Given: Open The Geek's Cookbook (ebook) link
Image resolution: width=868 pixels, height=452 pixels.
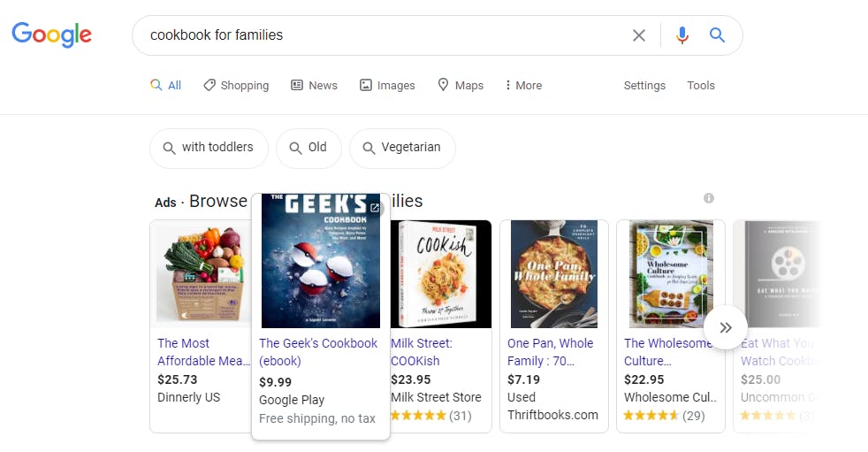Looking at the screenshot, I should [x=318, y=352].
